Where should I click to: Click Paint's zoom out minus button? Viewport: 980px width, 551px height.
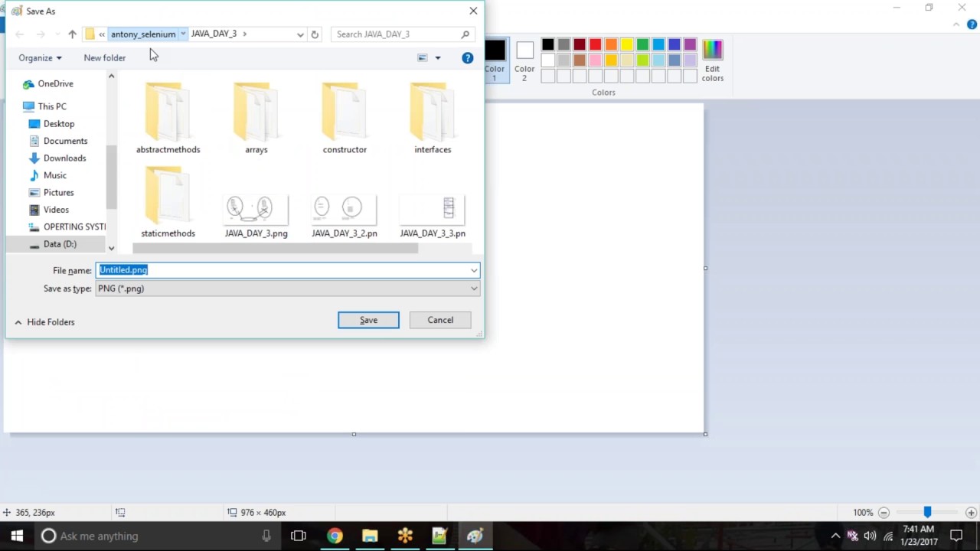pos(884,513)
